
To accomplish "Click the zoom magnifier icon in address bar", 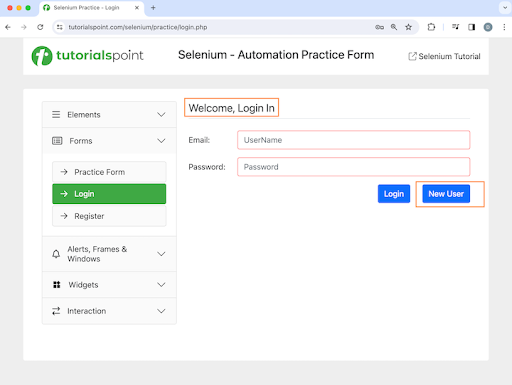I will pyautogui.click(x=394, y=27).
